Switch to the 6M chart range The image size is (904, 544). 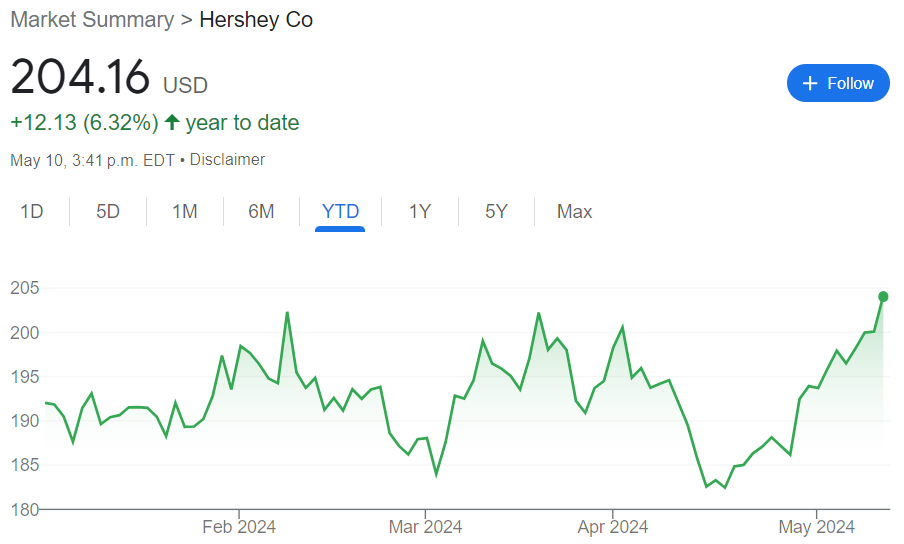[x=261, y=211]
